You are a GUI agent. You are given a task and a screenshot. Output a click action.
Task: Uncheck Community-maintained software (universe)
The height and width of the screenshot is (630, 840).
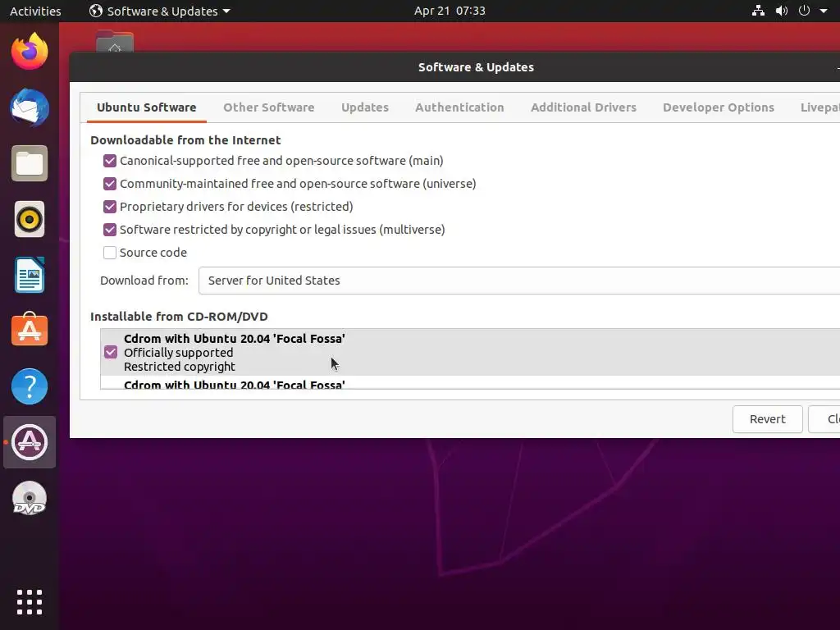click(110, 184)
